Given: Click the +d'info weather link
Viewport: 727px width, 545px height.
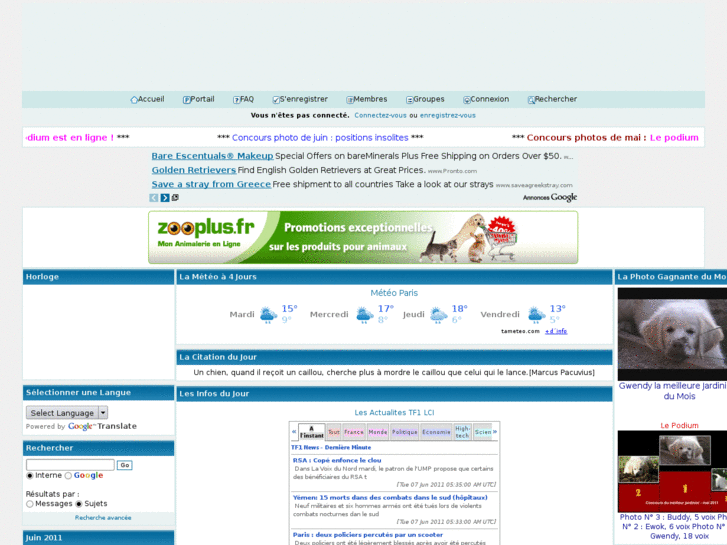Looking at the screenshot, I should pyautogui.click(x=556, y=331).
